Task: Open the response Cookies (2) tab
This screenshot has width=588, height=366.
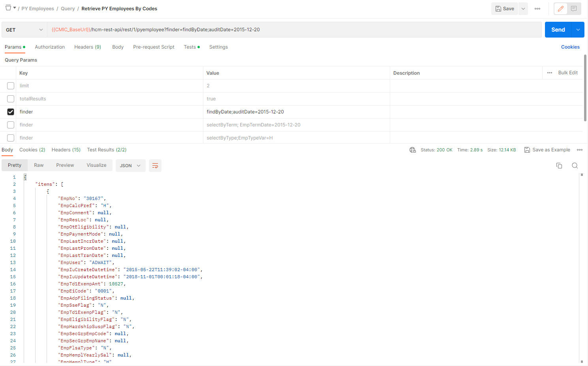Action: pos(32,150)
